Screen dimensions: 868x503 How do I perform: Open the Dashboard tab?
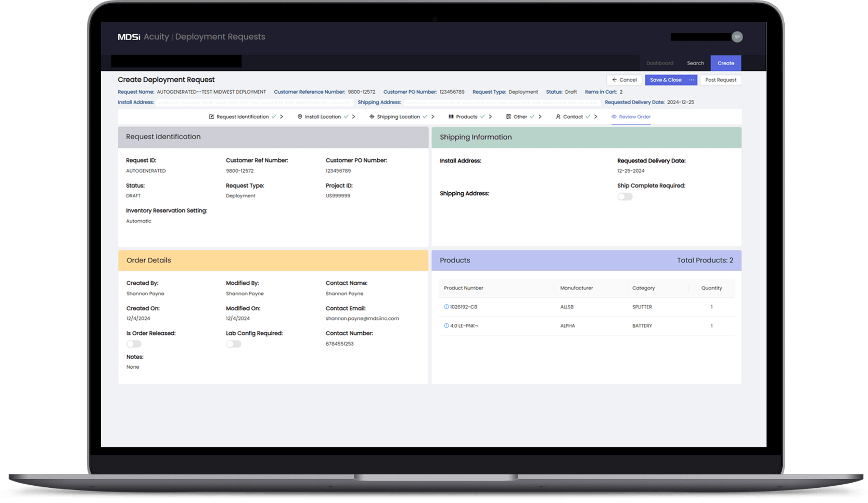pos(660,63)
